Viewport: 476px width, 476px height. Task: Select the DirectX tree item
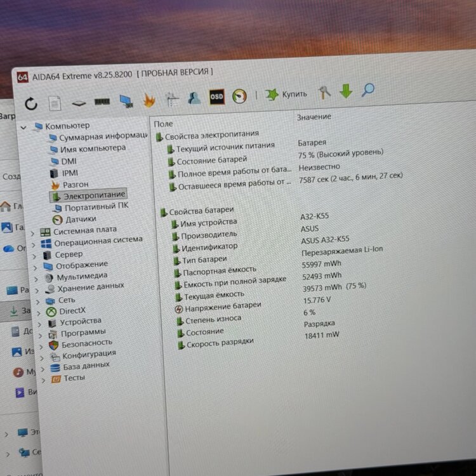click(x=72, y=311)
